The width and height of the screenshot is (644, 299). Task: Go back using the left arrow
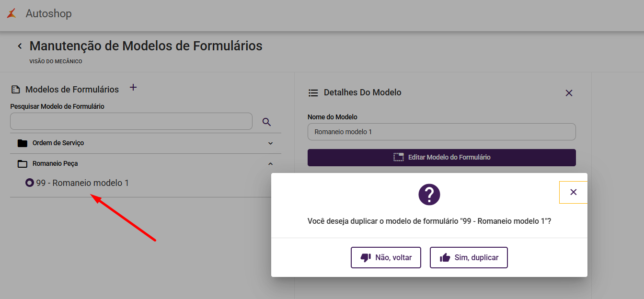[x=20, y=46]
